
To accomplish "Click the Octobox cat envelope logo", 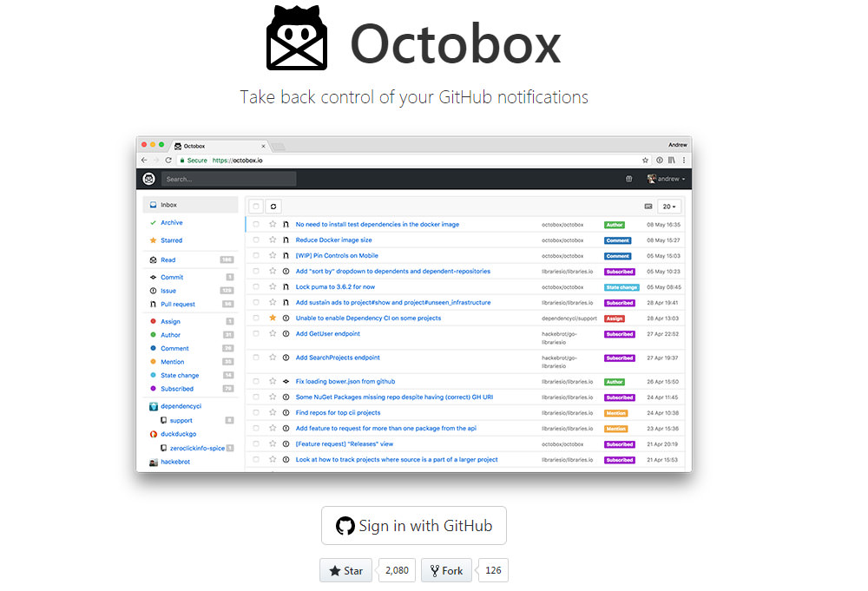I will tap(297, 37).
